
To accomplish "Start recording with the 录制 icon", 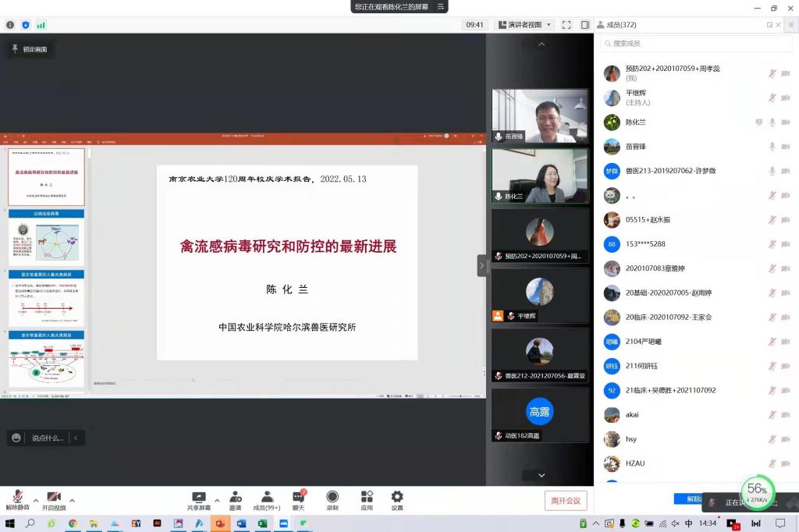I will (x=332, y=499).
